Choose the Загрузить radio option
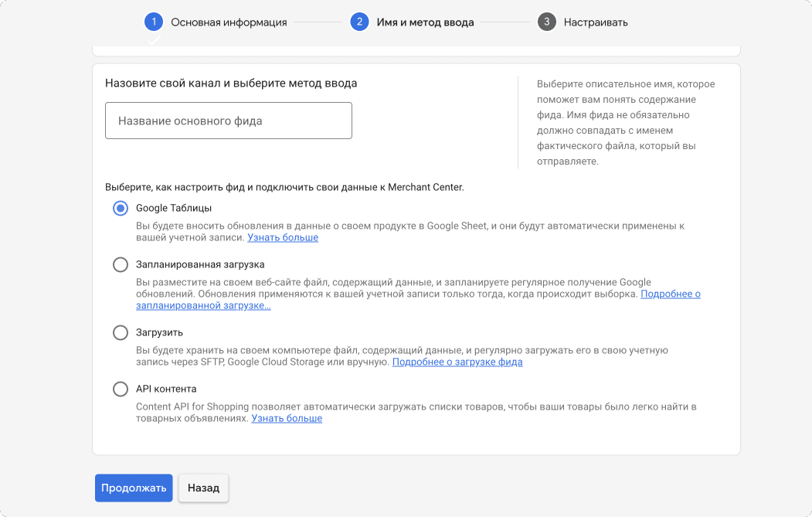Viewport: 812px width, 517px height. 121,333
